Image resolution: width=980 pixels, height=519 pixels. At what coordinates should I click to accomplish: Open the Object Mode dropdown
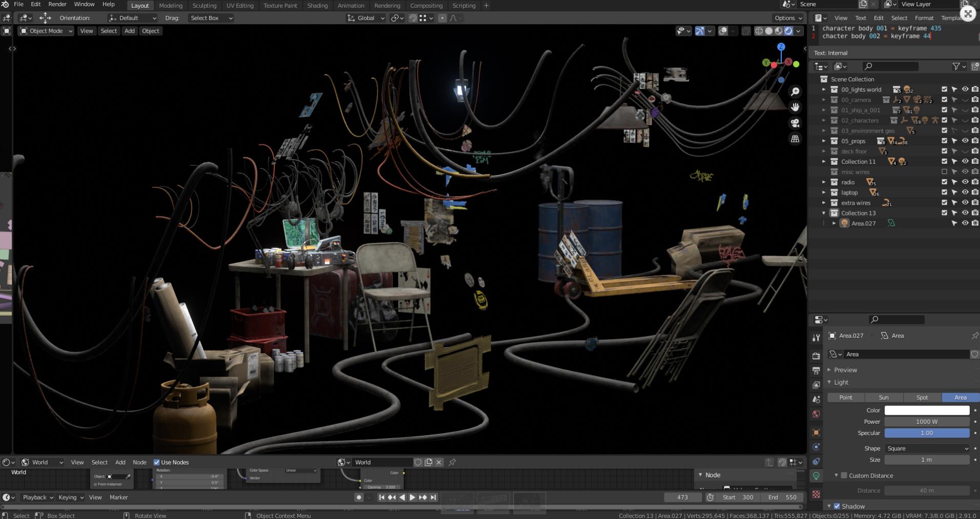[46, 31]
